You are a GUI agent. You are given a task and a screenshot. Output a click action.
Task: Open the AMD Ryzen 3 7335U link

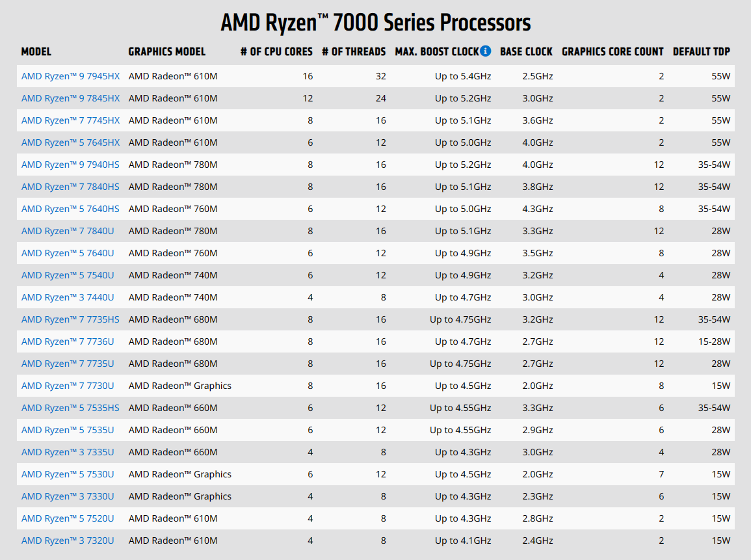point(68,452)
